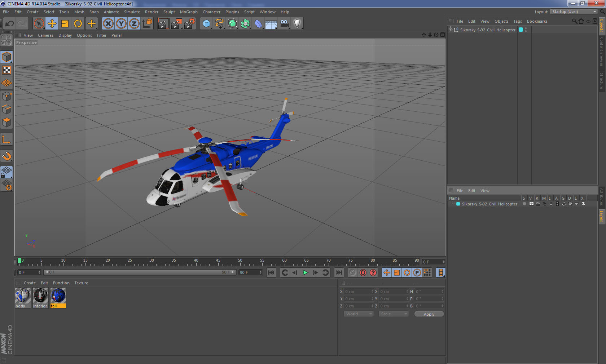Click frame 45 on the timeline

pyautogui.click(x=218, y=261)
